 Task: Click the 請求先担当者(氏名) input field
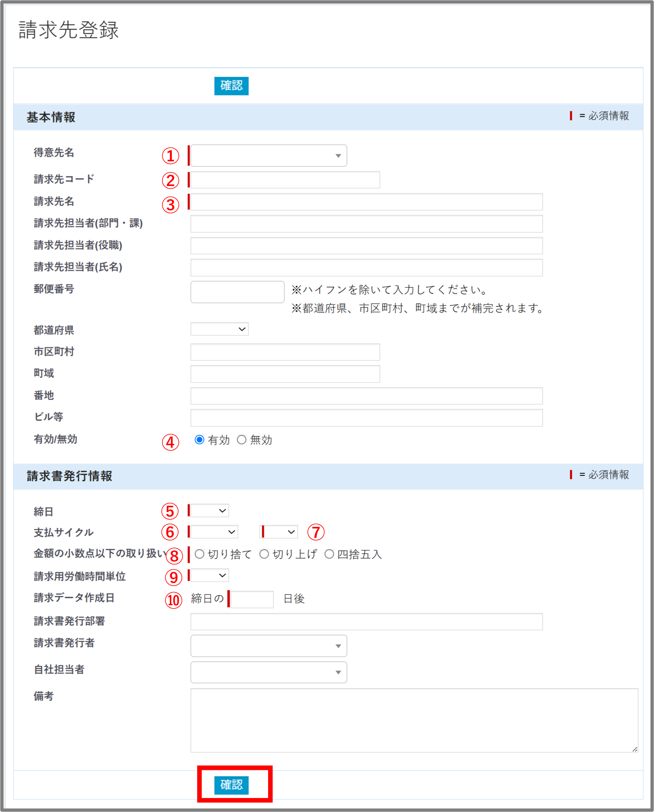point(367,267)
